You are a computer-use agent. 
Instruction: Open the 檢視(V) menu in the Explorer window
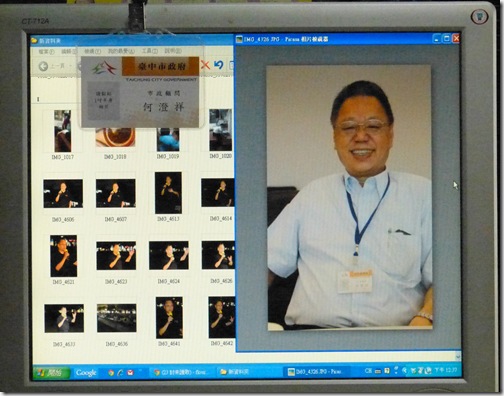tap(92, 51)
